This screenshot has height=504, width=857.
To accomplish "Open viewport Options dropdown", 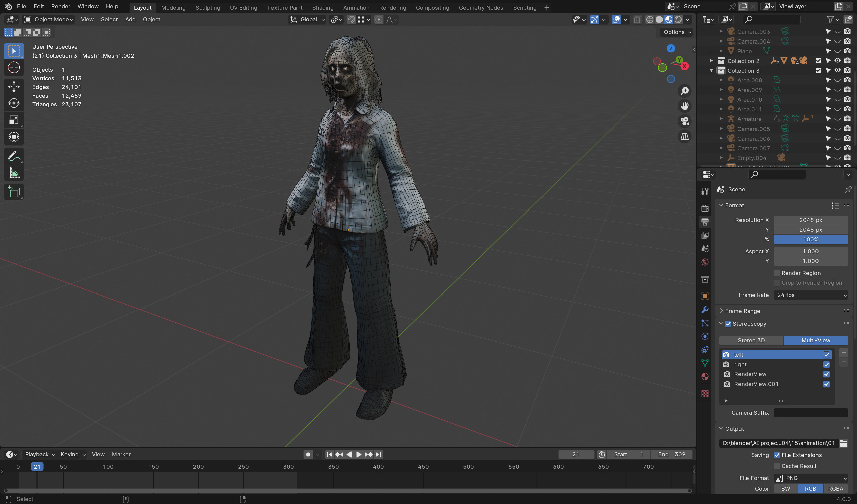I will click(677, 32).
